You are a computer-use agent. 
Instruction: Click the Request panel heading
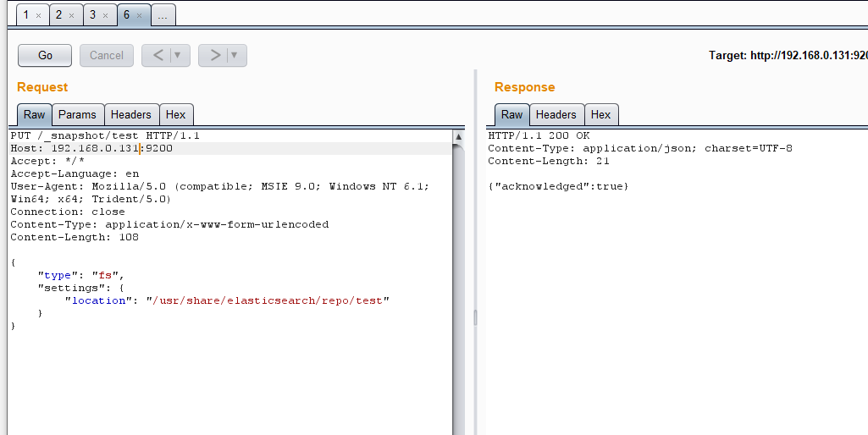tap(42, 87)
